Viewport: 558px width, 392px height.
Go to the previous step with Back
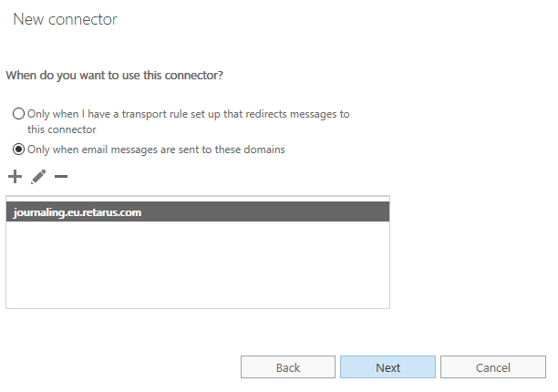288,367
